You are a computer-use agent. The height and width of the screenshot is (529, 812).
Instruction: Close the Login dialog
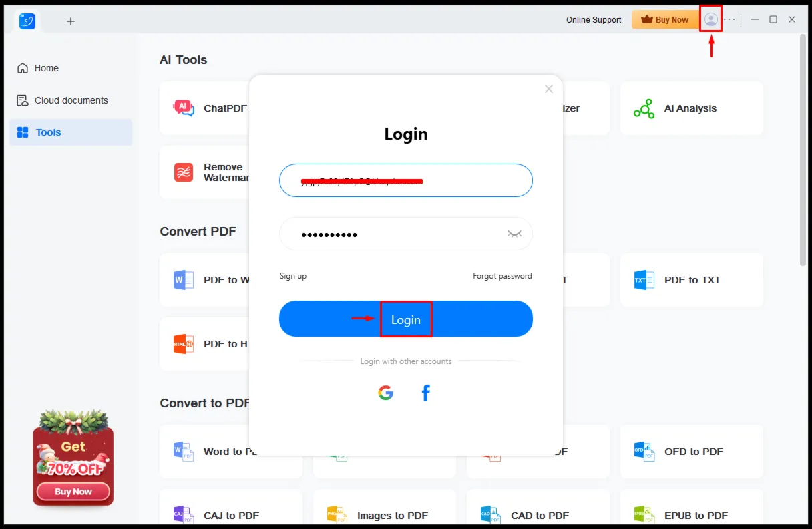[549, 89]
